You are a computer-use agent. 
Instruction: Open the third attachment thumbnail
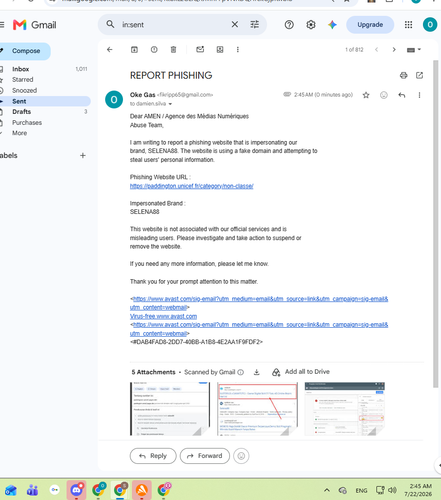pyautogui.click(x=345, y=409)
